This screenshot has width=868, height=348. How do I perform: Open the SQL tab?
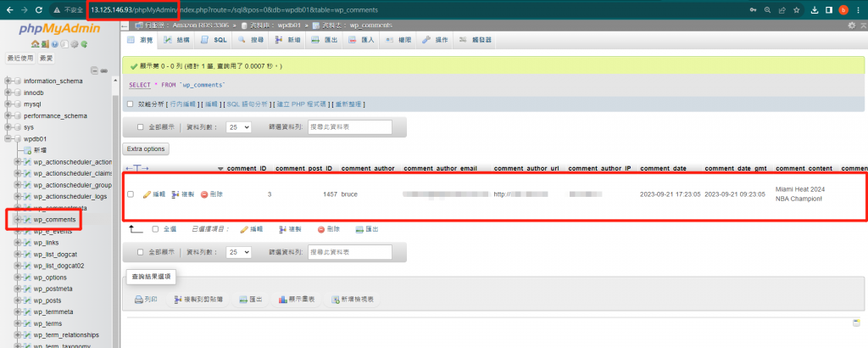click(x=213, y=40)
